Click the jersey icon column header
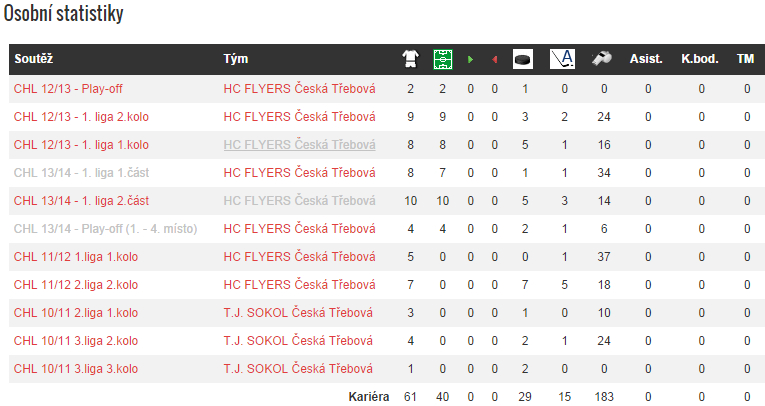 (x=410, y=60)
